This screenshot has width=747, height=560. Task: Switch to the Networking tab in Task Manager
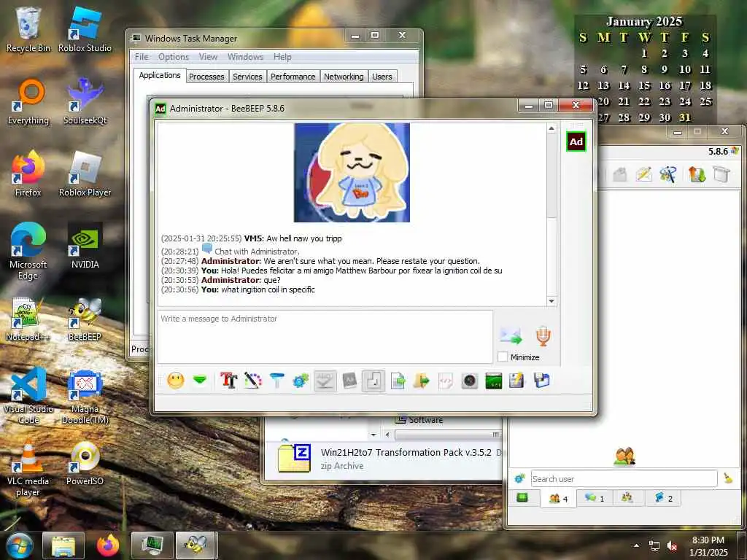coord(344,77)
